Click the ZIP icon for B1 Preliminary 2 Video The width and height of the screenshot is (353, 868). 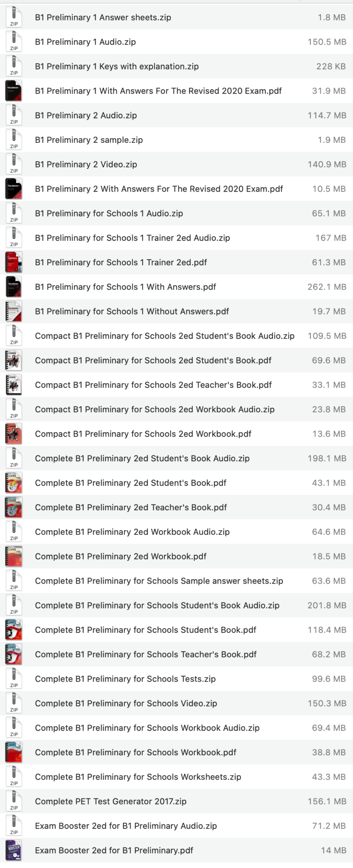(13, 164)
